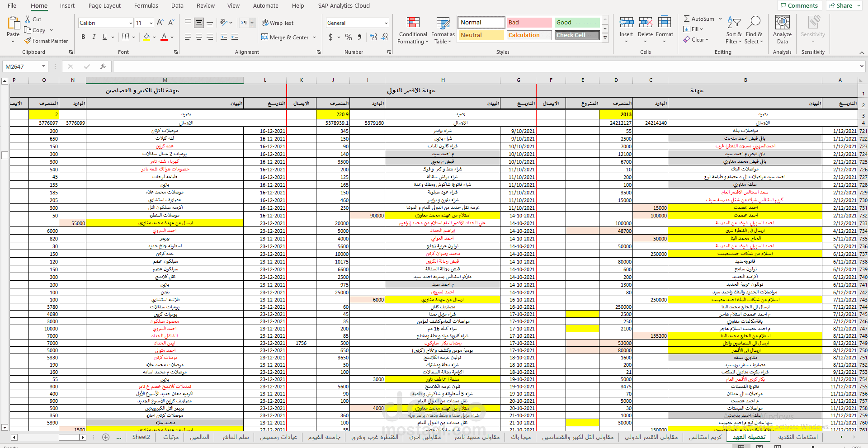Apply the Check Cell style
868x448 pixels.
pyautogui.click(x=577, y=35)
